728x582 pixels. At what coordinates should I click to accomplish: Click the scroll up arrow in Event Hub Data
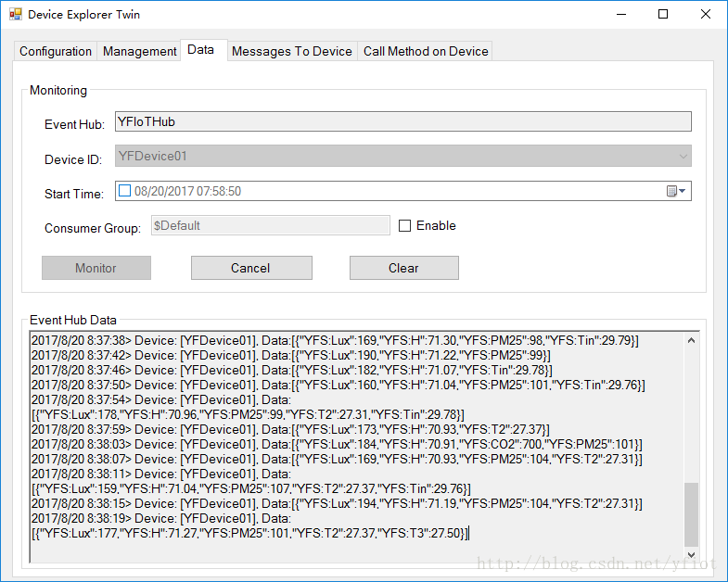click(x=691, y=341)
